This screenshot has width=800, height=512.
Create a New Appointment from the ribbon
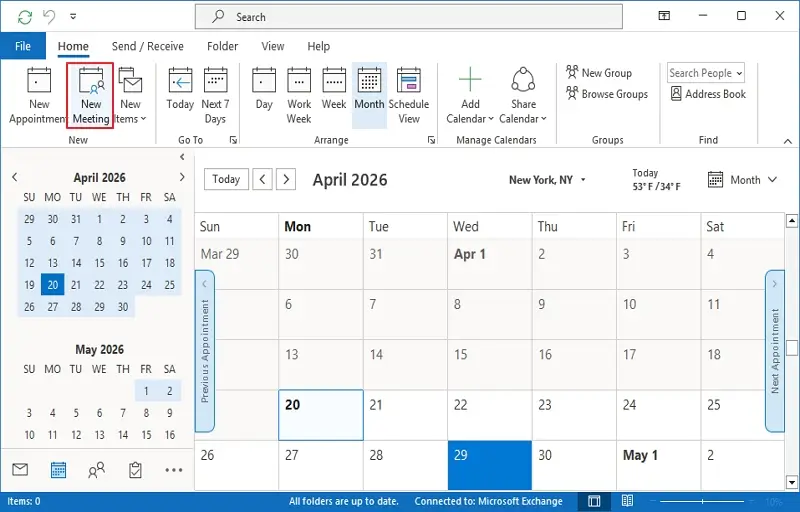tap(38, 96)
